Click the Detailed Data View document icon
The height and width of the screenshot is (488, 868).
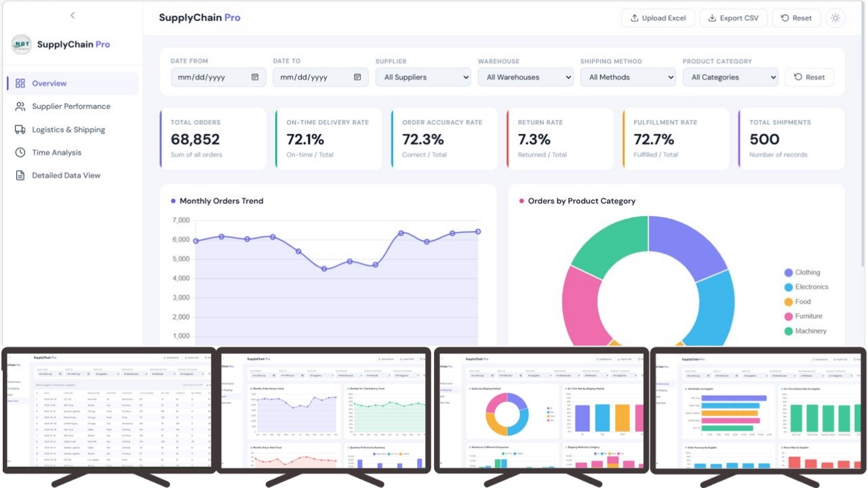(20, 176)
